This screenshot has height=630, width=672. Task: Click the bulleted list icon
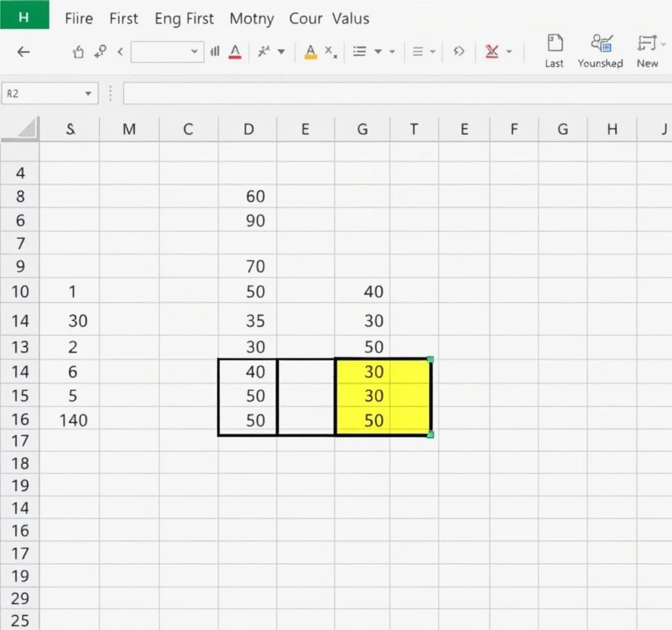pos(360,52)
